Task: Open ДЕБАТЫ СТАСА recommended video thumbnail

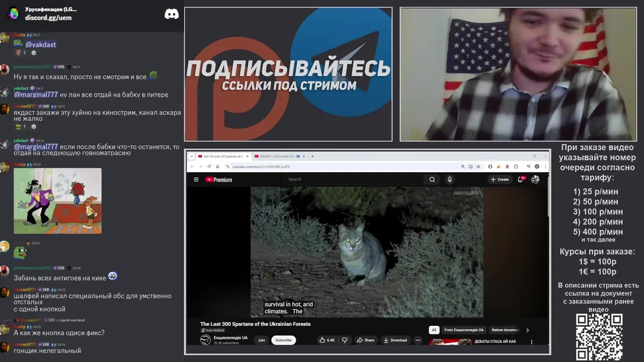Action: pyautogui.click(x=450, y=342)
